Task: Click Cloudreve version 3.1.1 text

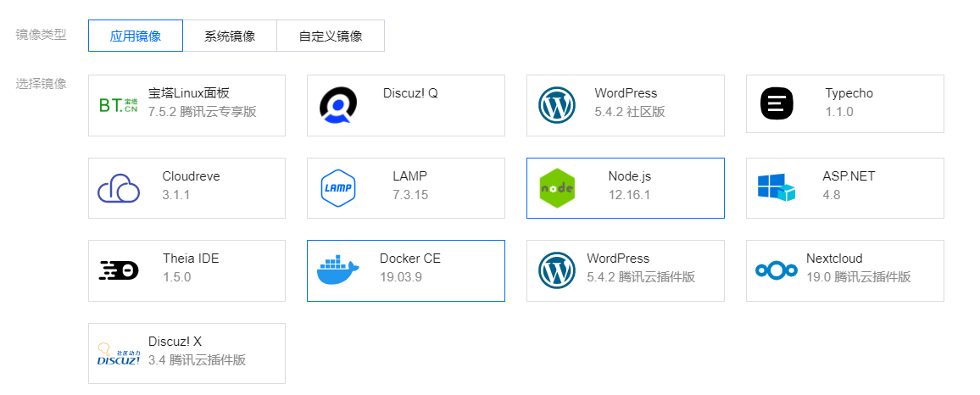Action: [175, 194]
